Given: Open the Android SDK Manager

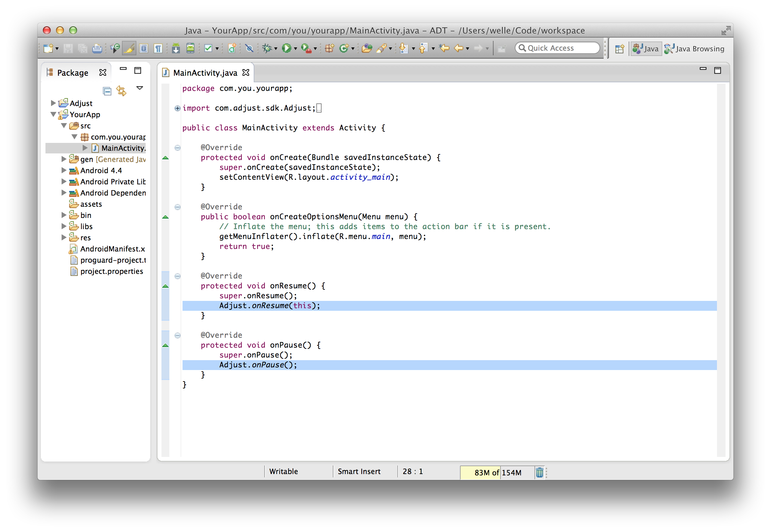Looking at the screenshot, I should pos(176,49).
